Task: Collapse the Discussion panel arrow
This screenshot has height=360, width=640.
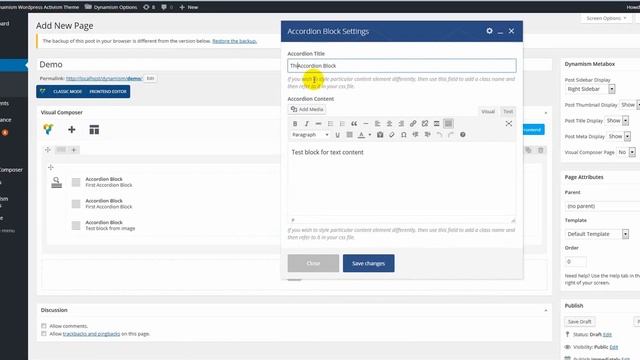Action: (x=546, y=311)
